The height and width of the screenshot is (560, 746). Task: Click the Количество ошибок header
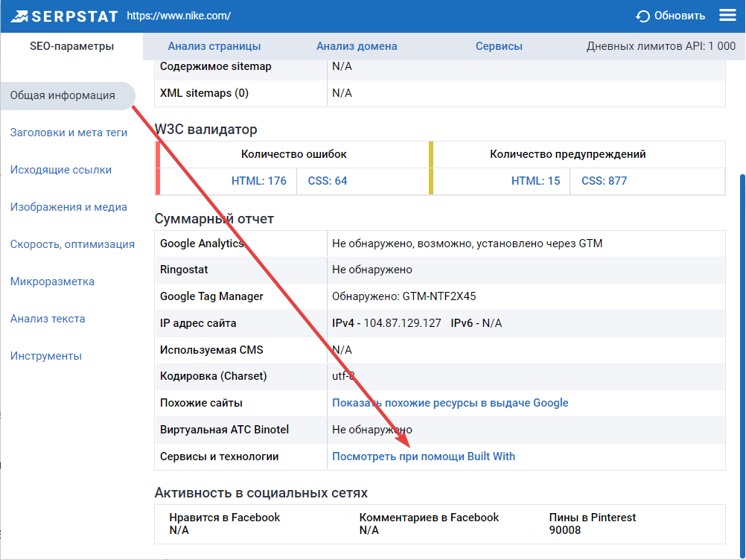293,154
